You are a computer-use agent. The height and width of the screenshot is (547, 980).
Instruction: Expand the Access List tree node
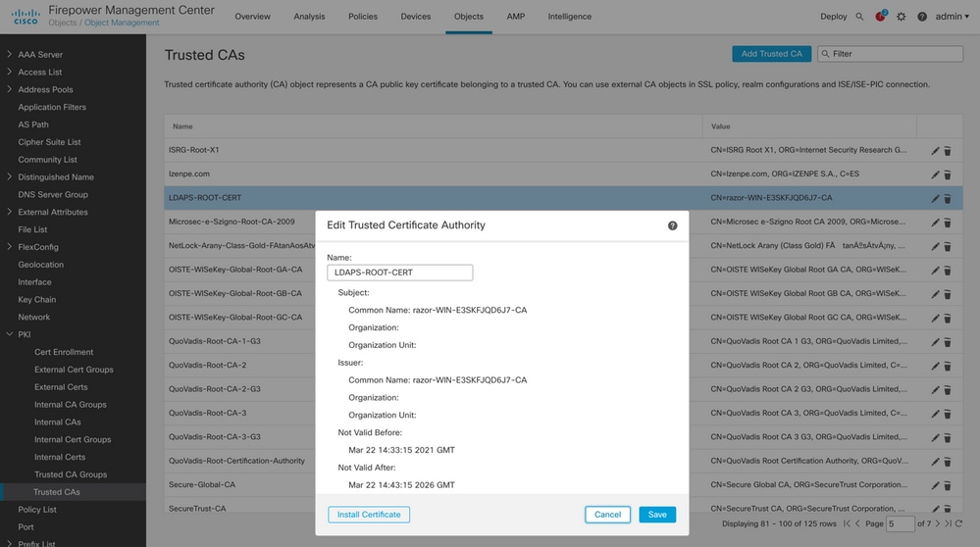pyautogui.click(x=9, y=72)
